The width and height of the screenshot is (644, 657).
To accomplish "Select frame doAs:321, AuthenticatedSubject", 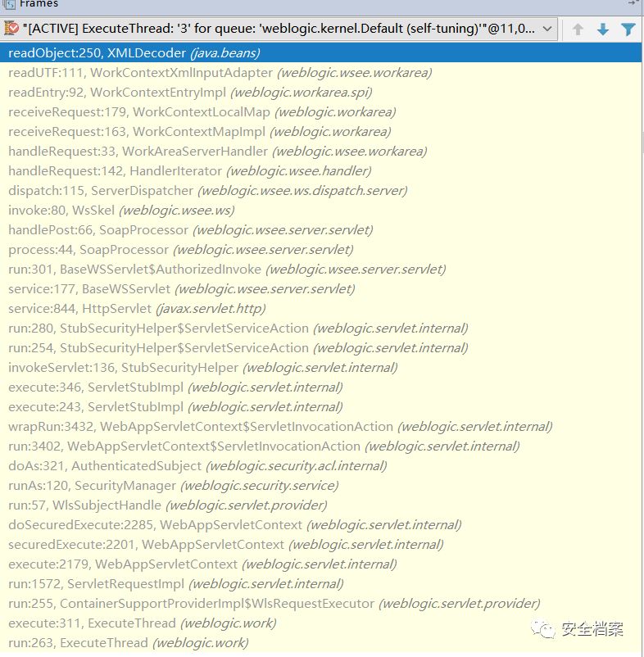I will [x=321, y=466].
